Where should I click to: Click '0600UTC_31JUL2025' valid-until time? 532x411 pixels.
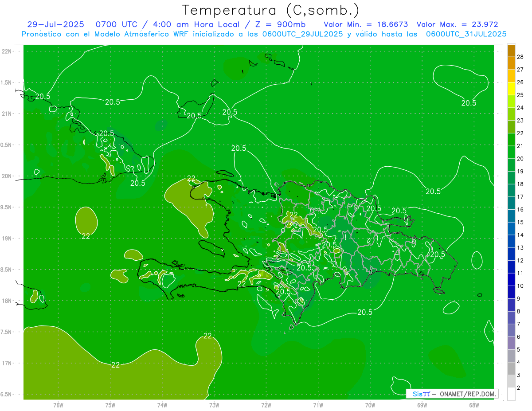(x=466, y=34)
